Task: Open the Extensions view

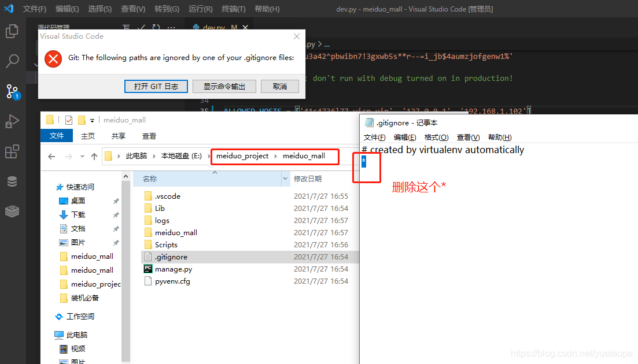Action: (x=12, y=151)
